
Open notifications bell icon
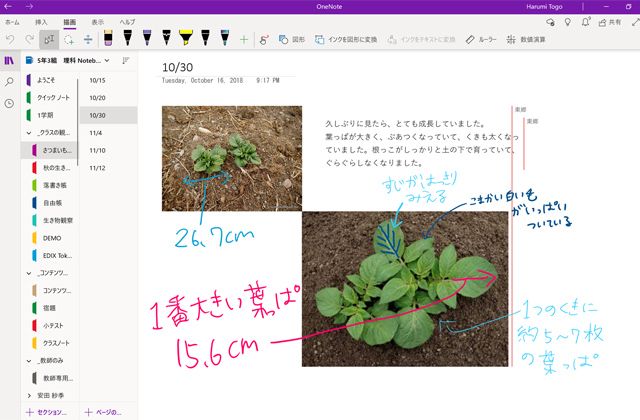tap(586, 22)
